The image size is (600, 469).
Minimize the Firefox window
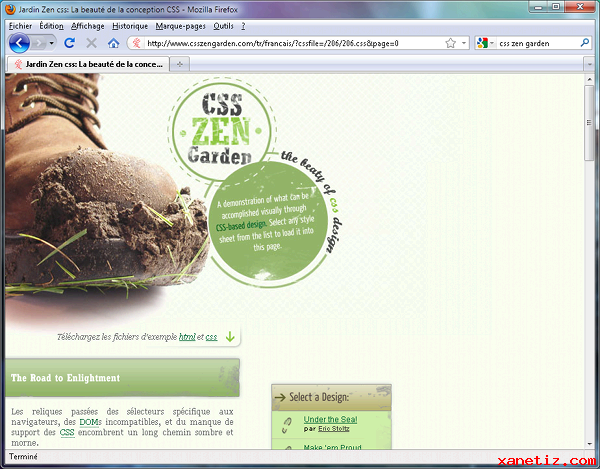point(539,7)
